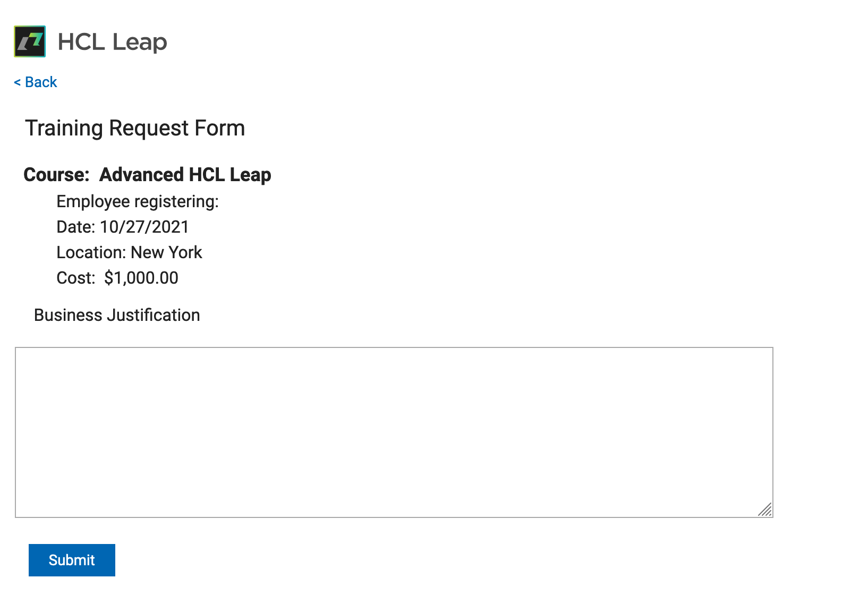
Task: Click the Location label
Action: (91, 252)
